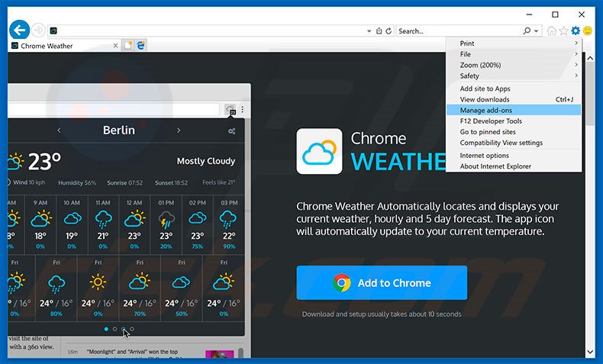This screenshot has width=603, height=364.
Task: Click the page scrollbar down arrow
Action: (590, 352)
